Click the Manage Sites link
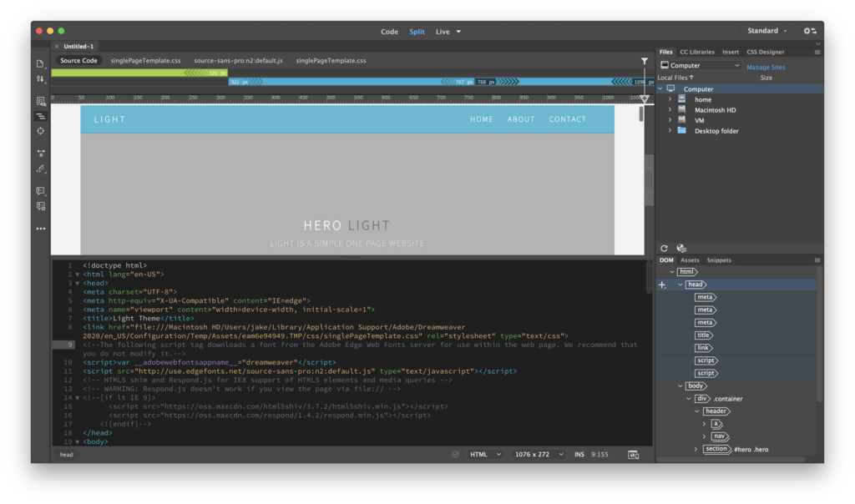The height and width of the screenshot is (504, 855). [x=766, y=67]
